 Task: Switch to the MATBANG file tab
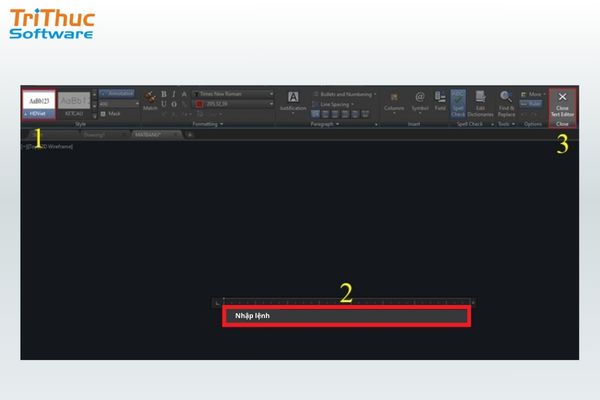pyautogui.click(x=156, y=135)
